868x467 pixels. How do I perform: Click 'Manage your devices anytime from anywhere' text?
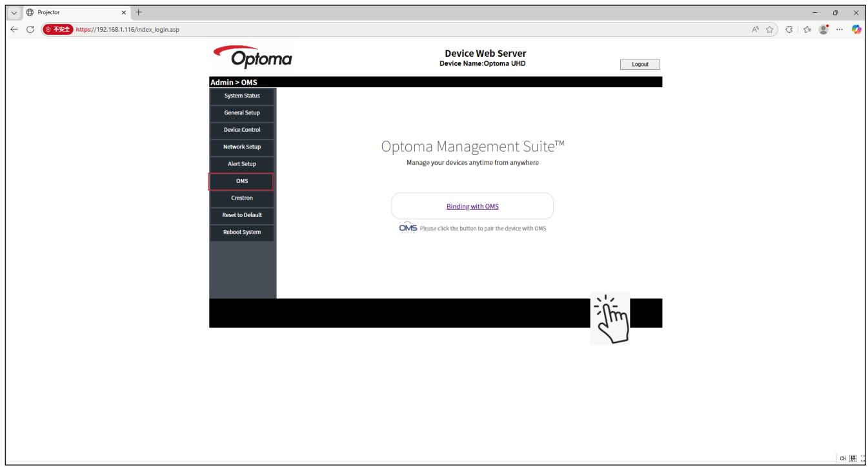(472, 163)
